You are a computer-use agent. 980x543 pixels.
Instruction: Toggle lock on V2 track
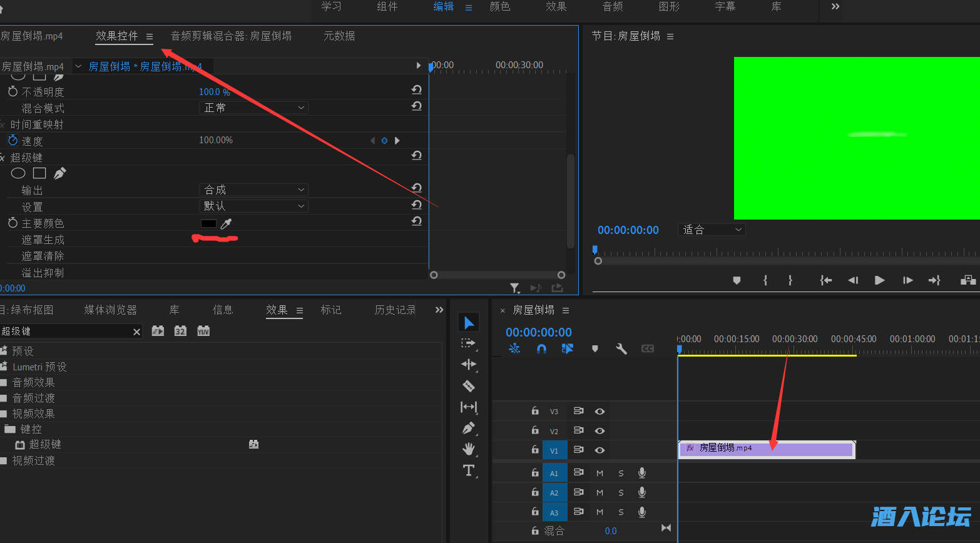pyautogui.click(x=535, y=430)
